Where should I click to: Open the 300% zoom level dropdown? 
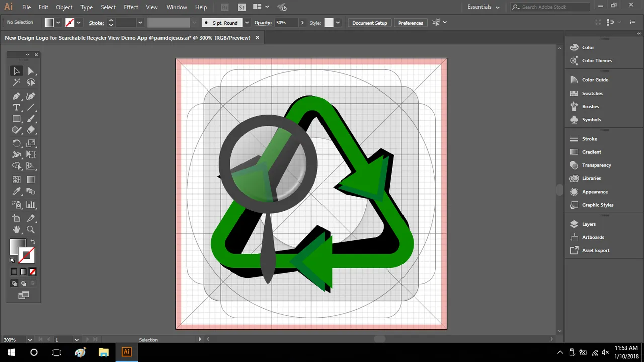tap(30, 340)
